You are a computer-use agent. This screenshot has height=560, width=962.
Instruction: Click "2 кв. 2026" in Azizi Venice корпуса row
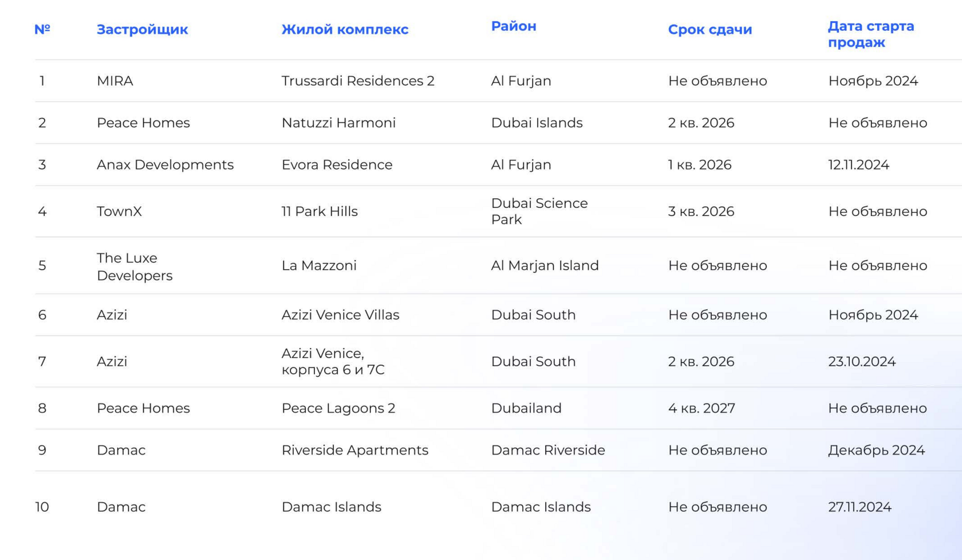(x=701, y=362)
